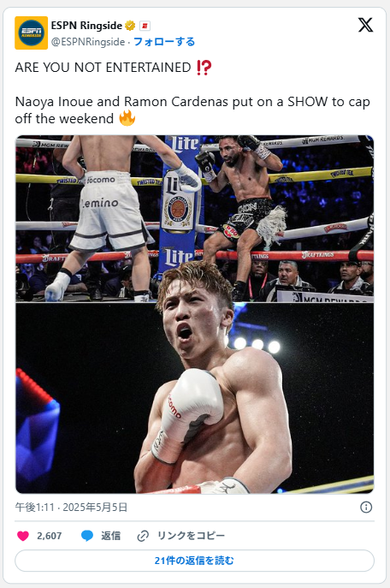Open the ESPN Ringside profile avatar
The width and height of the screenshot is (390, 588).
tap(31, 33)
